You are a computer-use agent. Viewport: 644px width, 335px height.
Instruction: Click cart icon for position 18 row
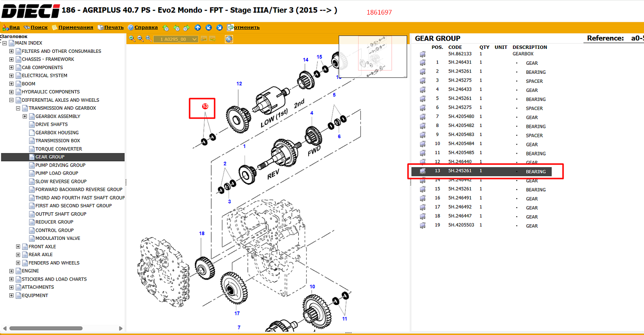[x=422, y=217]
